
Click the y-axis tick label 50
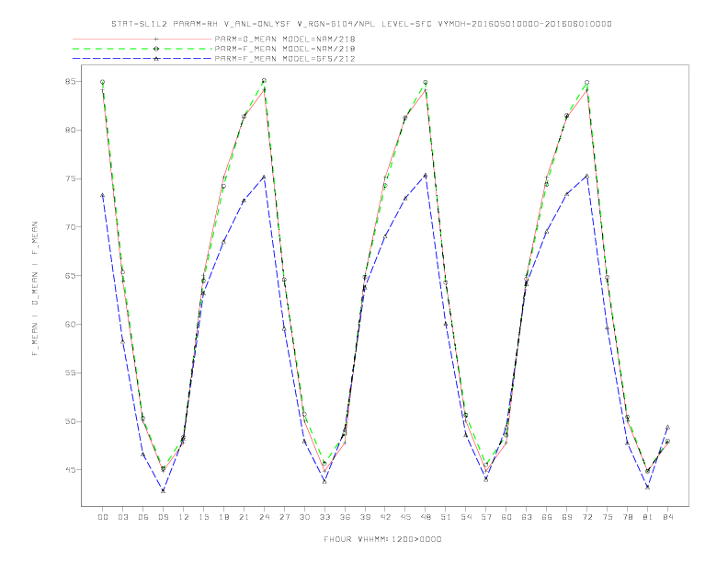(71, 421)
